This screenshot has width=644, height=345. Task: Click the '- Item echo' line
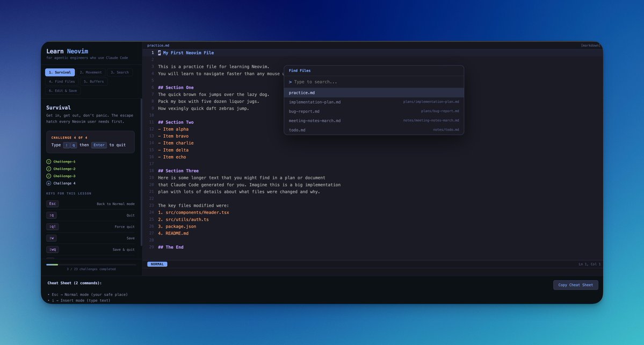tap(172, 157)
